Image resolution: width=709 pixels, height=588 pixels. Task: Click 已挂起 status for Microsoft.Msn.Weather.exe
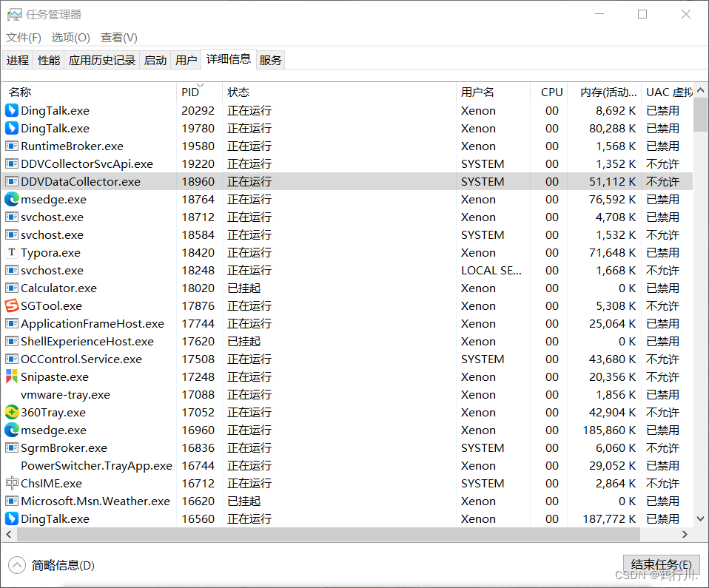[244, 501]
